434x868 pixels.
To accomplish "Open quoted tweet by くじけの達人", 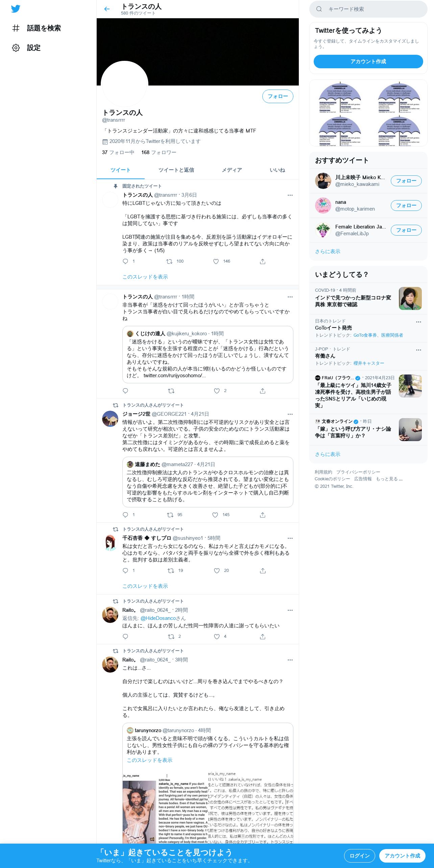I will click(x=208, y=355).
